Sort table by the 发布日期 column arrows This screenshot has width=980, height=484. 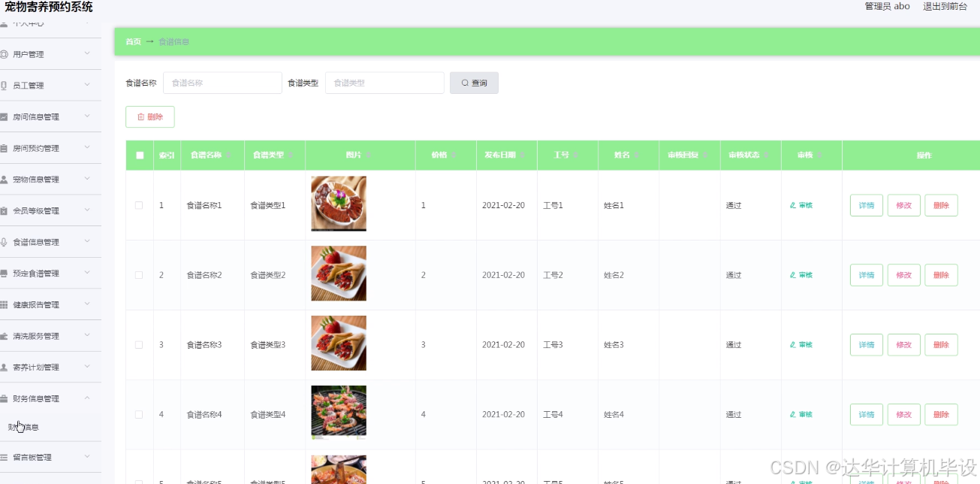tap(522, 155)
